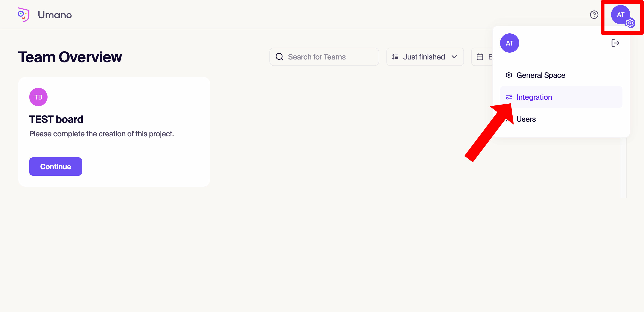The image size is (644, 312).
Task: Click the sort order icon beside Just finished
Action: [395, 57]
